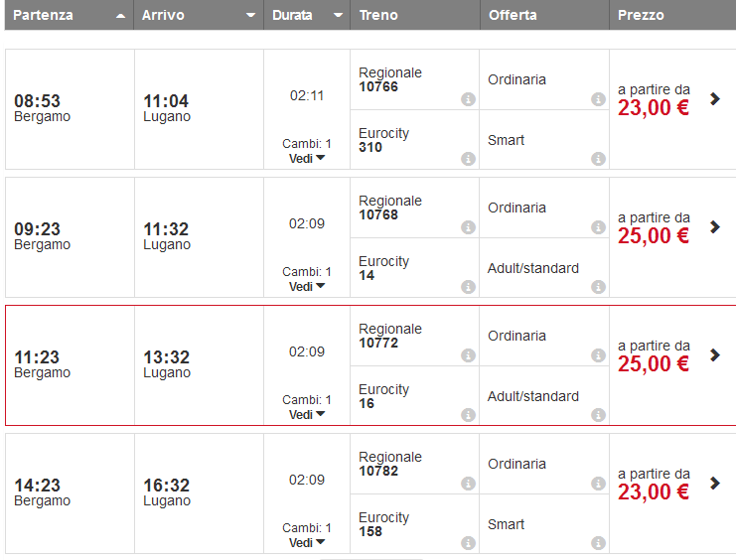Click info icon beside Eurocity 158

pos(469,543)
